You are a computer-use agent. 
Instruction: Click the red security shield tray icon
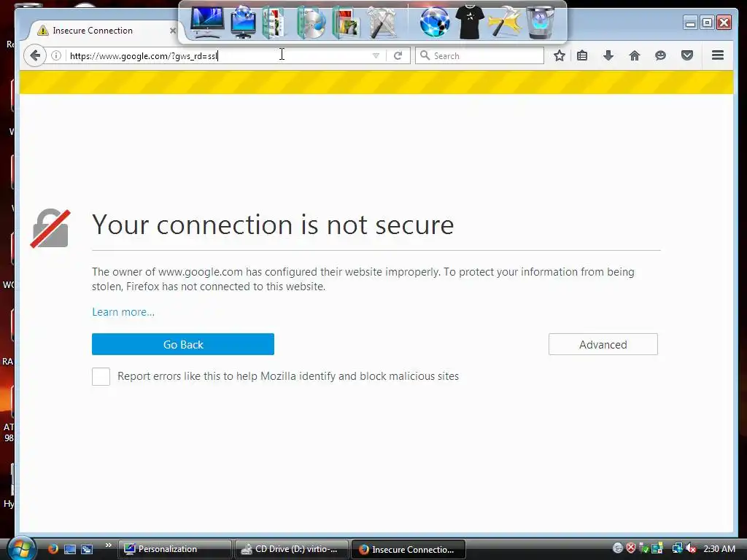[631, 548]
